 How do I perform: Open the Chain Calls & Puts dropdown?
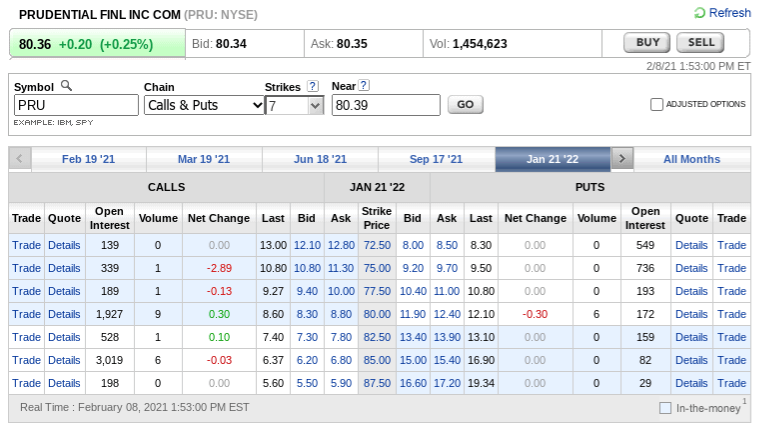point(204,105)
